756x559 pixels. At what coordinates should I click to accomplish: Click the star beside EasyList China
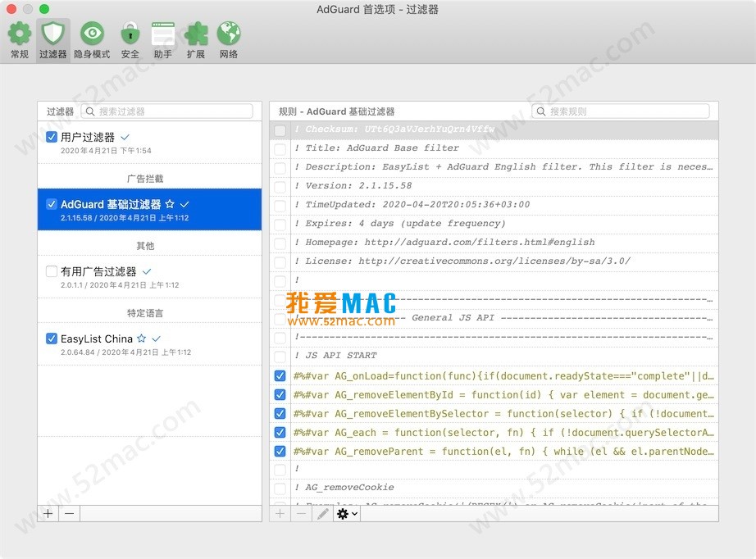click(x=141, y=339)
